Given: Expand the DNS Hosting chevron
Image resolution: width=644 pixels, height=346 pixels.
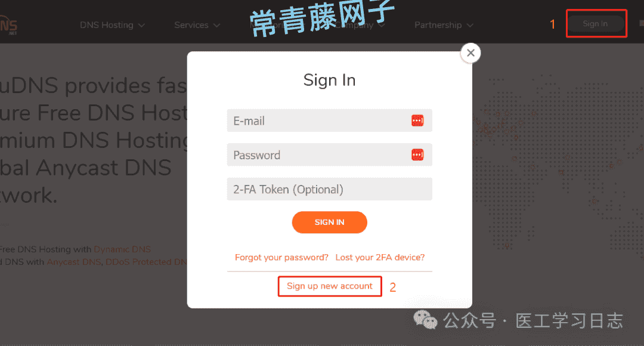Looking at the screenshot, I should (x=142, y=26).
